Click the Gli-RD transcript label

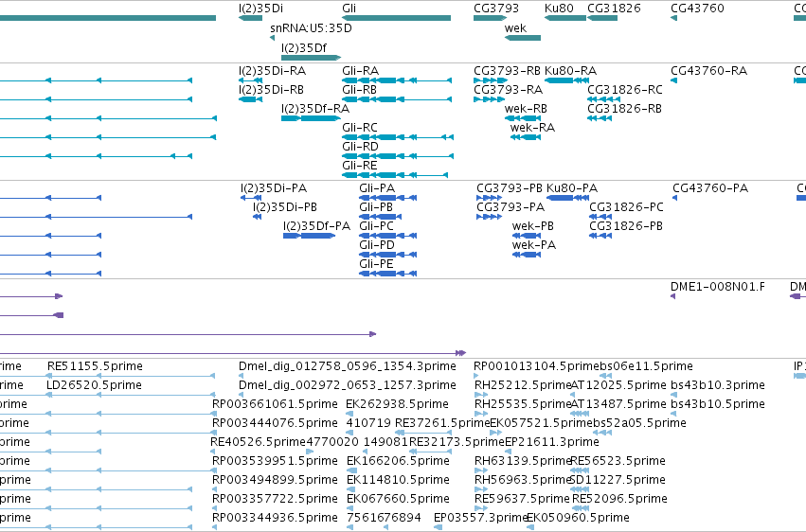[360, 147]
